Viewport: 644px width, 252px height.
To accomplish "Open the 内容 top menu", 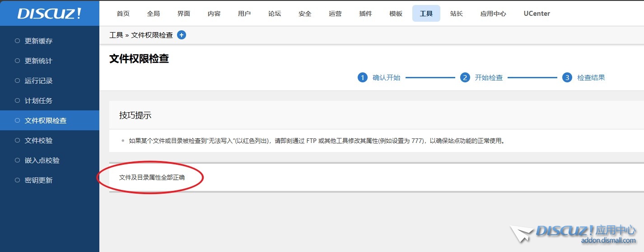I will click(x=214, y=14).
